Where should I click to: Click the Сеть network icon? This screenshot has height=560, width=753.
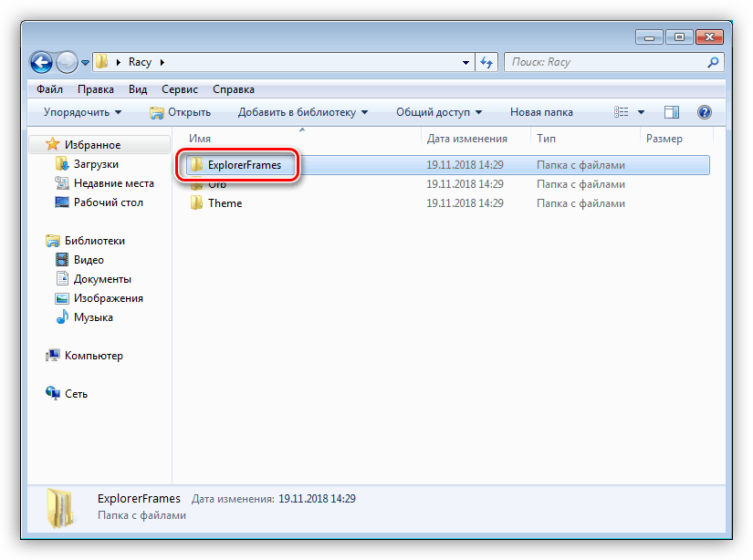[x=53, y=393]
